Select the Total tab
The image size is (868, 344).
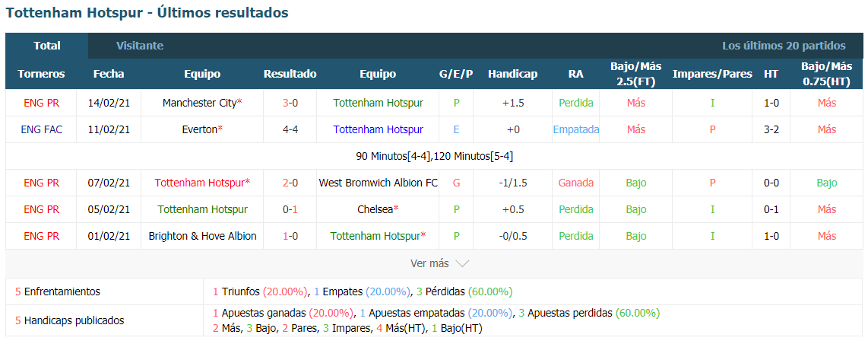point(47,46)
